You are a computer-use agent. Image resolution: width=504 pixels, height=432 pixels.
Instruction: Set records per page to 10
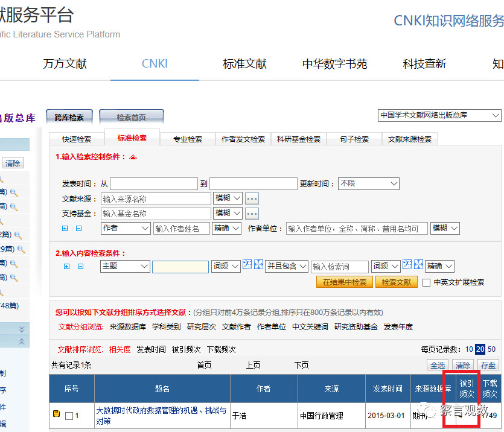(x=469, y=349)
